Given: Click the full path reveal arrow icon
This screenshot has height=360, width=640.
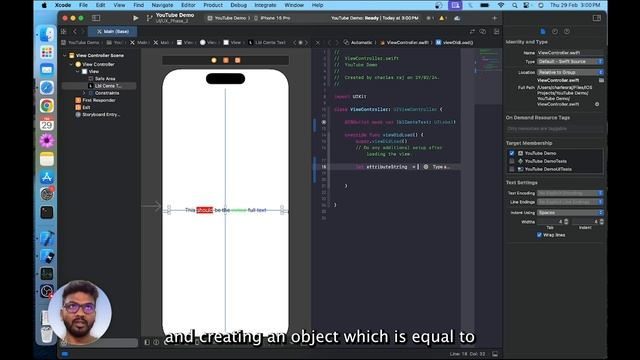Looking at the screenshot, I should [x=597, y=104].
